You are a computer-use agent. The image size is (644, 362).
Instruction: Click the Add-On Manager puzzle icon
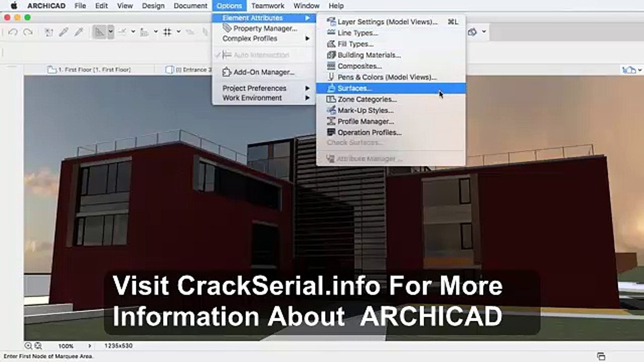pyautogui.click(x=227, y=72)
